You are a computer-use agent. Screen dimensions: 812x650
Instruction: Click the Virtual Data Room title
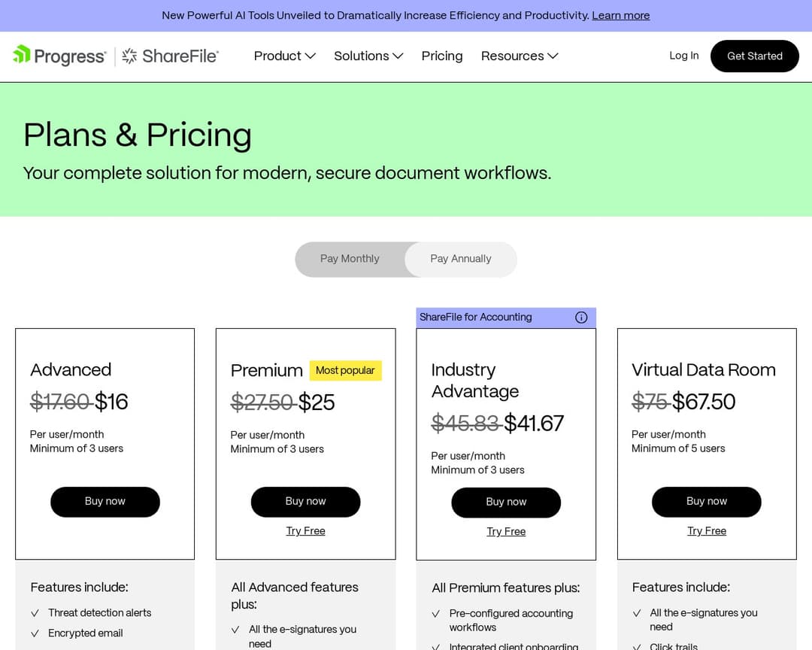click(703, 369)
